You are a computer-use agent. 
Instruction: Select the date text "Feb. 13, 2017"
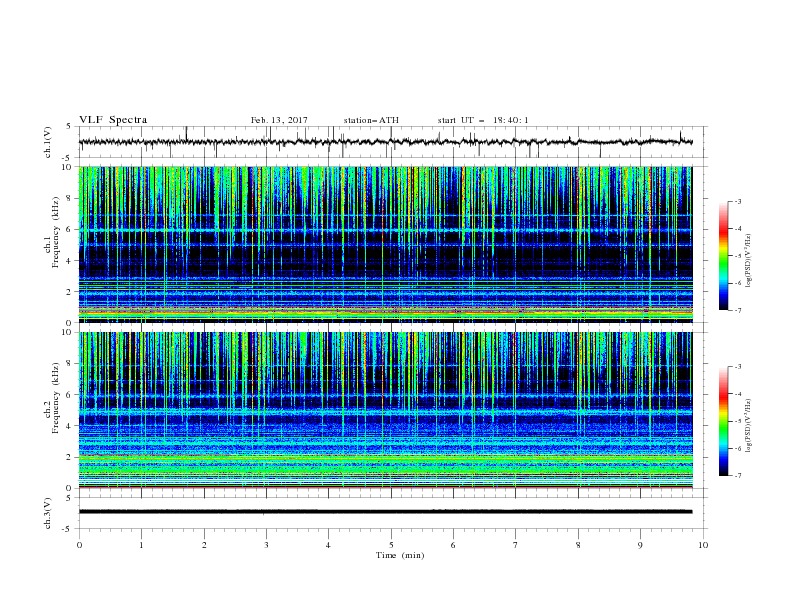tap(279, 120)
